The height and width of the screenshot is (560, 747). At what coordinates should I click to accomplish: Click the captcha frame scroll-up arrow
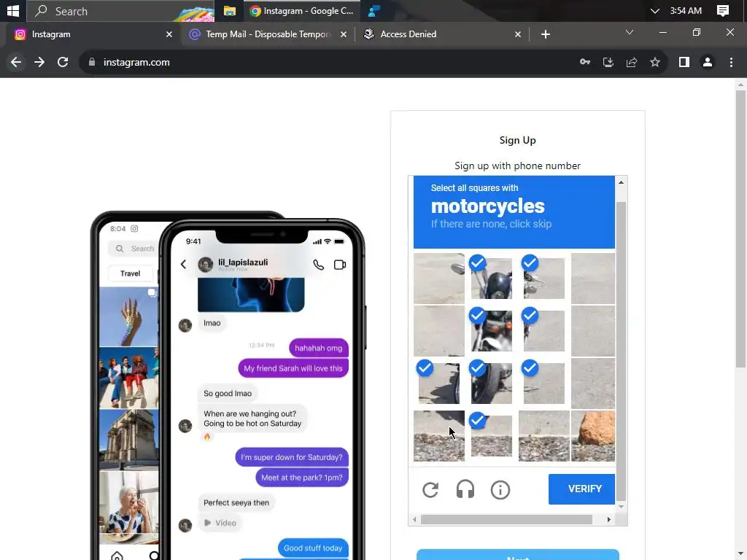[621, 182]
